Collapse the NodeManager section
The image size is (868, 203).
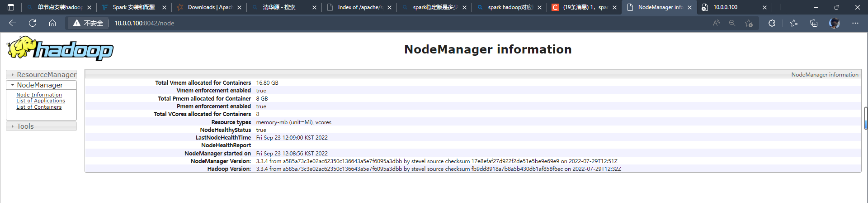coord(40,85)
